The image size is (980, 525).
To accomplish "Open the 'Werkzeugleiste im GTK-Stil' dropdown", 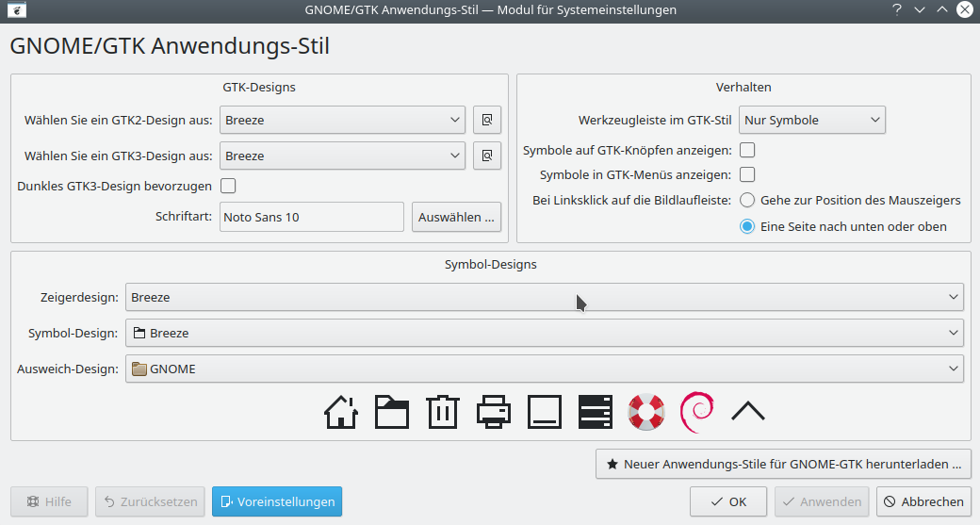I will pyautogui.click(x=812, y=120).
